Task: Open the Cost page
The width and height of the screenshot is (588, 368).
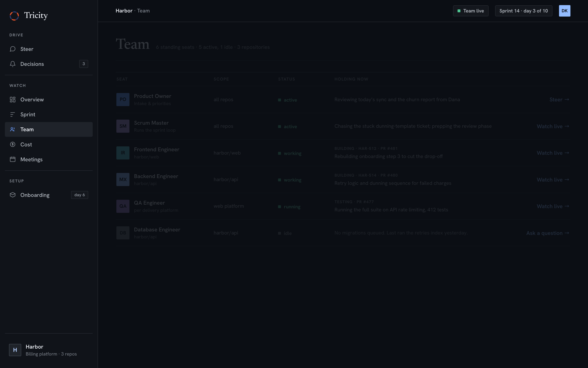Action: (x=49, y=145)
